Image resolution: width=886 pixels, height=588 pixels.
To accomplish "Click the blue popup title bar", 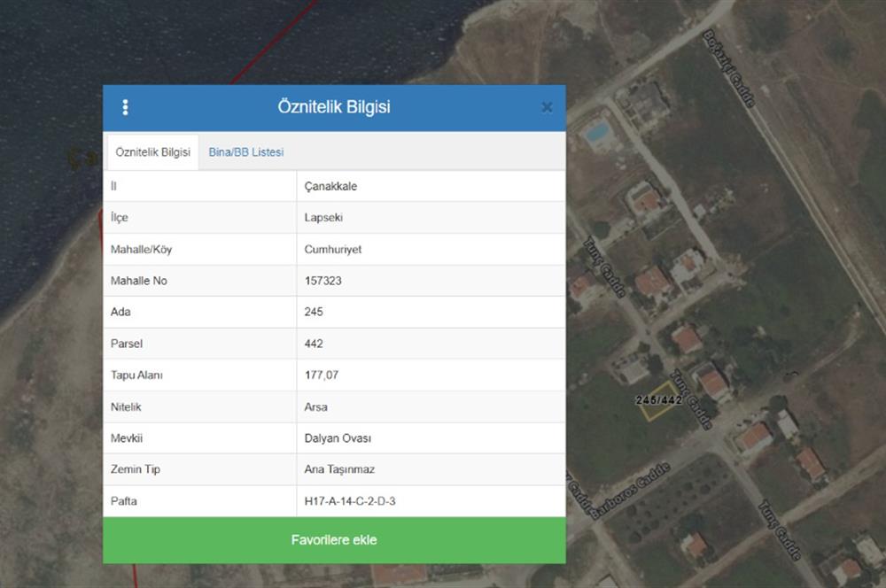I will pos(334,106).
